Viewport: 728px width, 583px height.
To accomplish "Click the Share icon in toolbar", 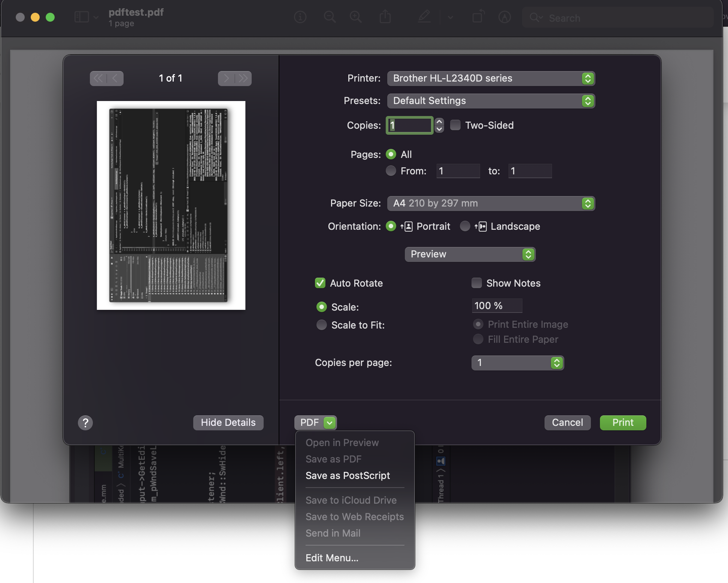I will [x=385, y=17].
